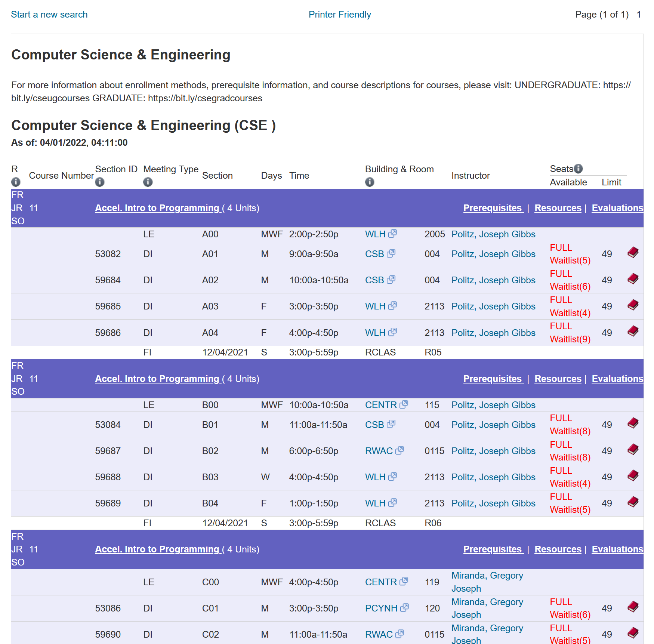
Task: Click the Instructor column header
Action: [x=471, y=176]
